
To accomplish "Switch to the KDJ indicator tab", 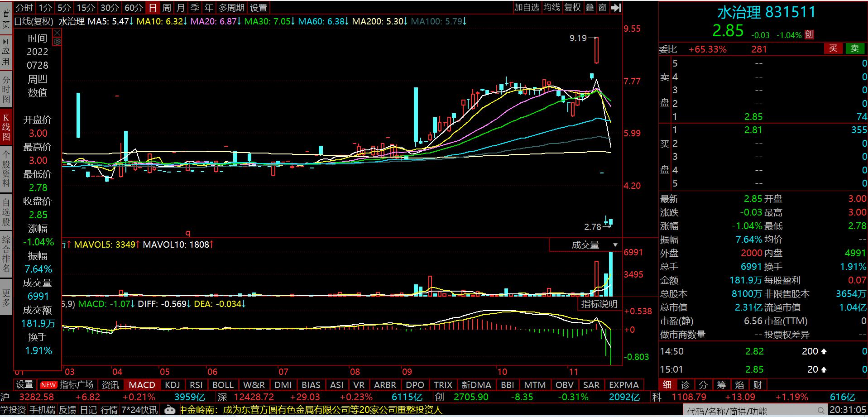I will coord(172,385).
